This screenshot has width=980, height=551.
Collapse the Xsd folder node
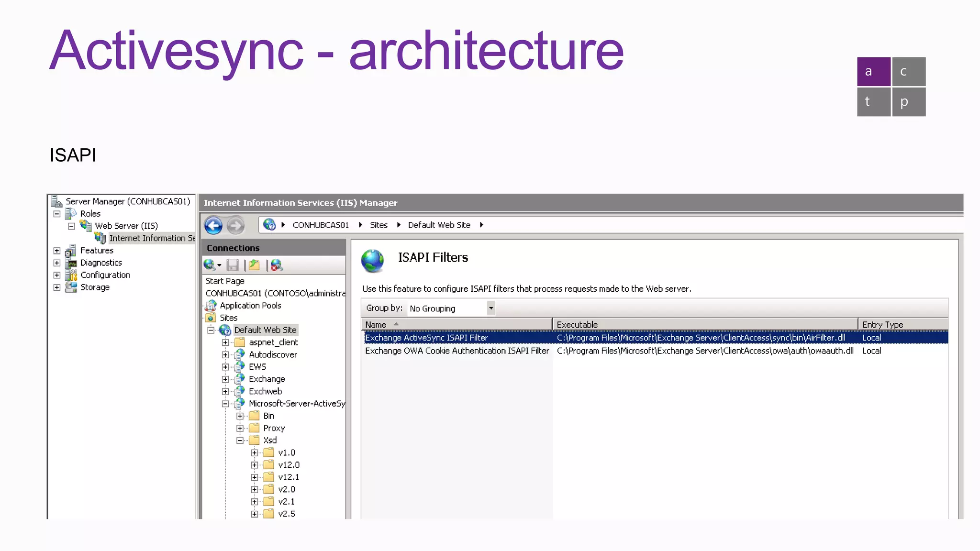point(240,441)
